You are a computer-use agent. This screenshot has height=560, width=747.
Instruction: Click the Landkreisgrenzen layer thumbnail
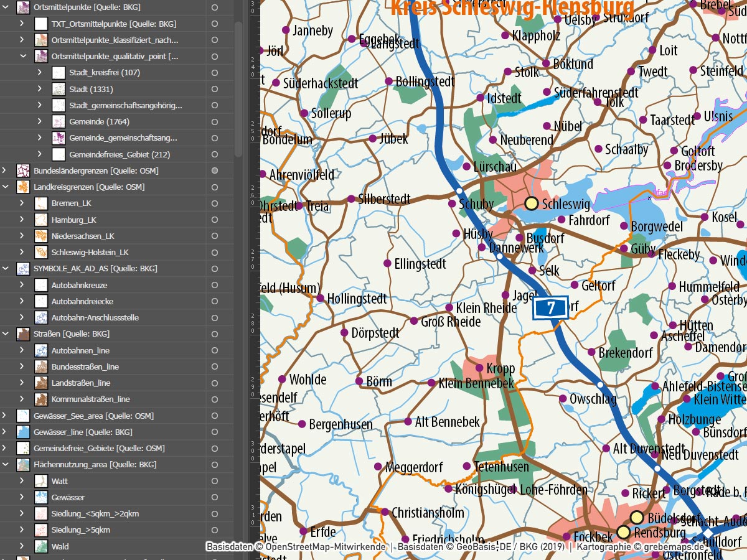(x=23, y=187)
